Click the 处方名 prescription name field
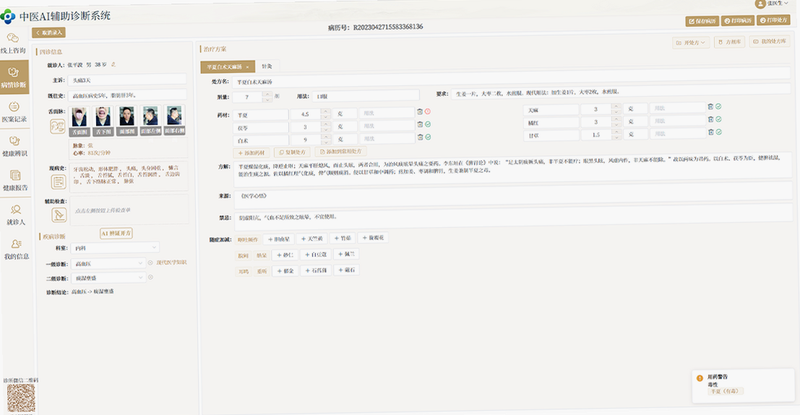The image size is (800, 415). click(512, 79)
